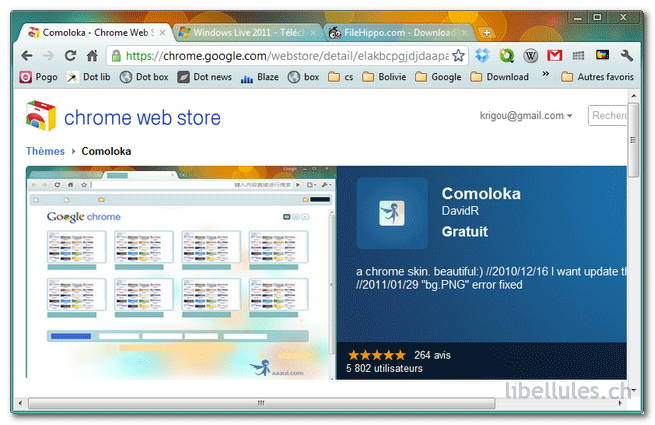The width and height of the screenshot is (655, 425).
Task: Click the green padlock security icon
Action: tap(116, 56)
